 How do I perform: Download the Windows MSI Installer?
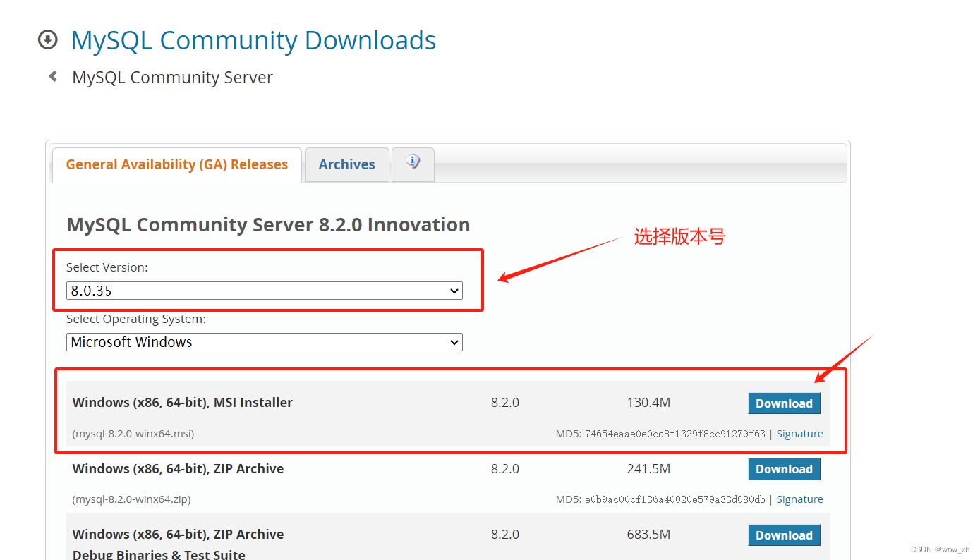(x=784, y=403)
